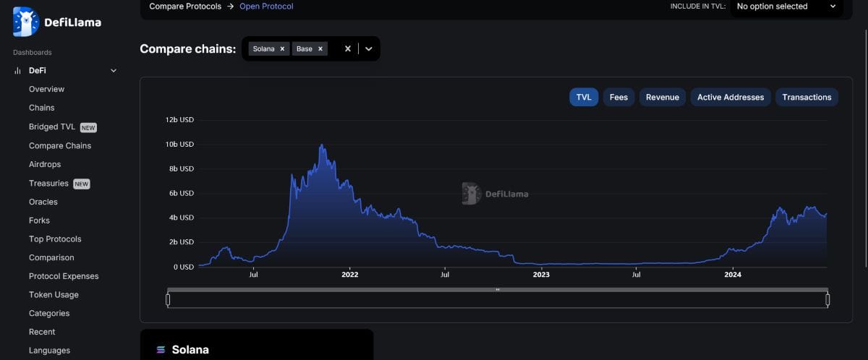Clear all selected chains

point(347,48)
